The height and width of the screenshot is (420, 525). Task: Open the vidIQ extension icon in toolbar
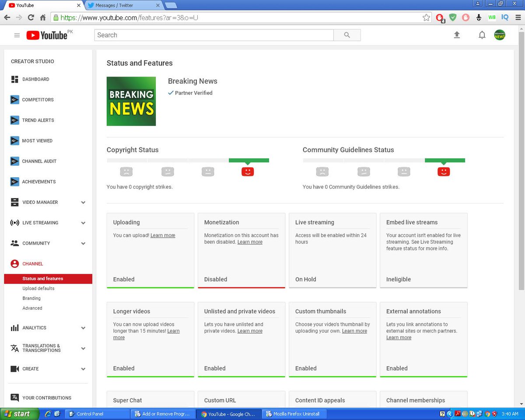pyautogui.click(x=504, y=17)
